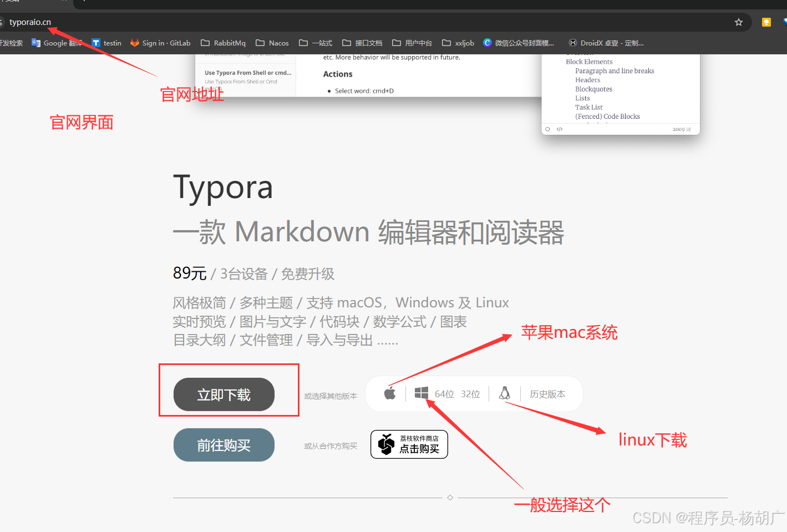Click the 或从合作方购买 label
This screenshot has width=787, height=532.
click(331, 446)
